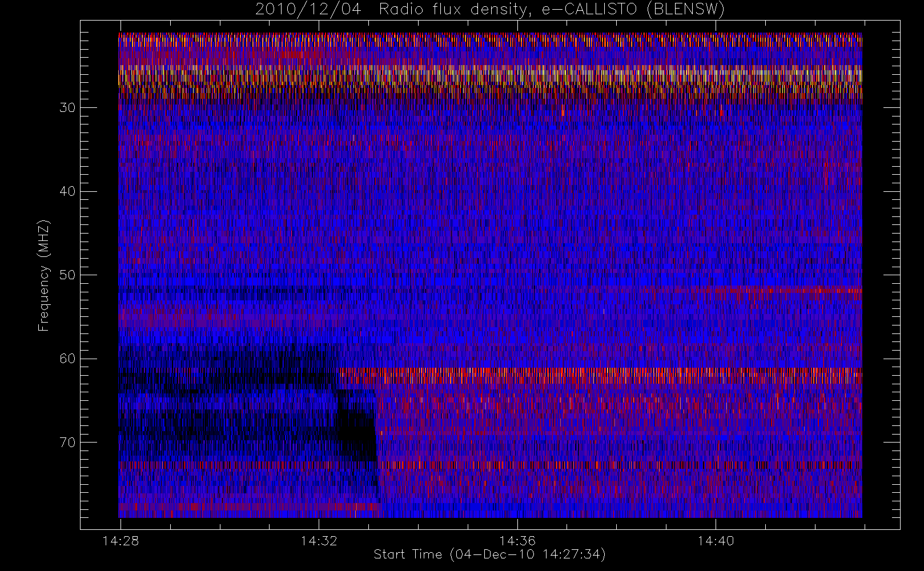The width and height of the screenshot is (924, 571).
Task: Click the 40 frequency tick label
Action: 67,191
